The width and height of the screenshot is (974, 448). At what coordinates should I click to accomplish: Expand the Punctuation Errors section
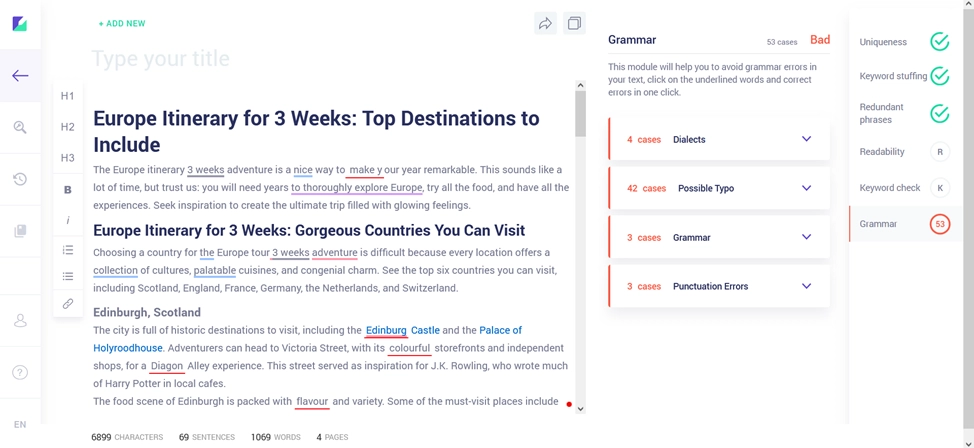[x=806, y=286]
